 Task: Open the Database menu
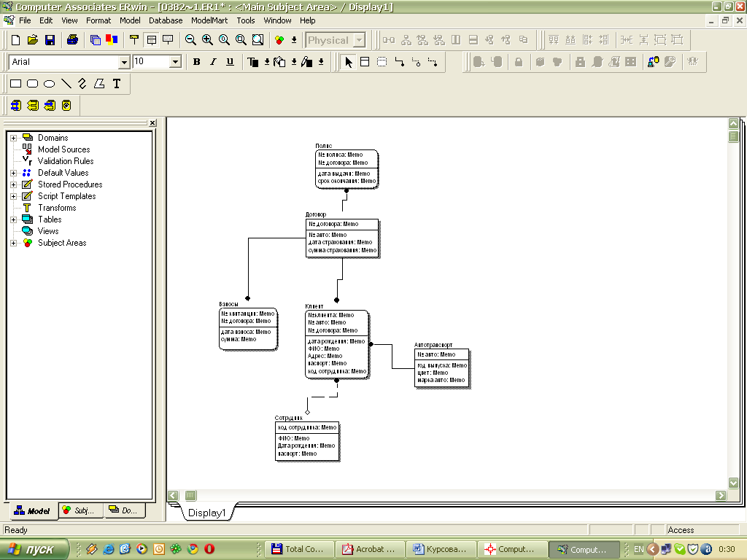pyautogui.click(x=166, y=20)
